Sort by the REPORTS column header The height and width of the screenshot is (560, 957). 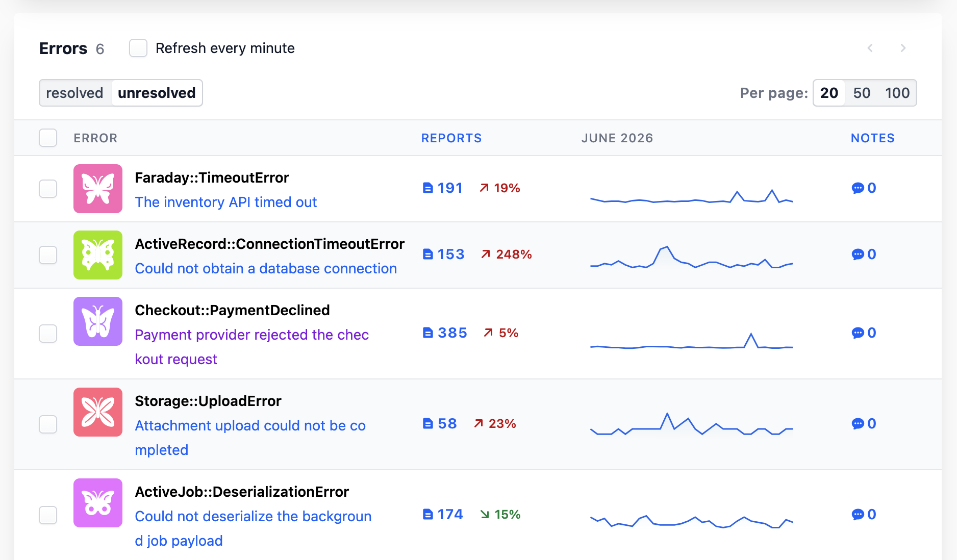[x=451, y=138]
